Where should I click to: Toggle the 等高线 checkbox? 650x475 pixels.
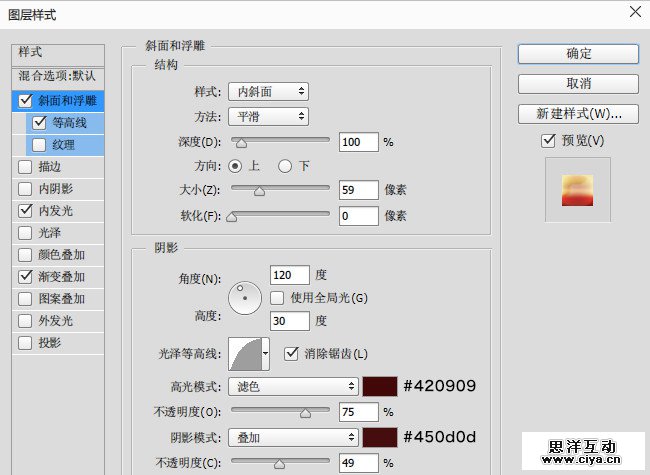point(40,123)
